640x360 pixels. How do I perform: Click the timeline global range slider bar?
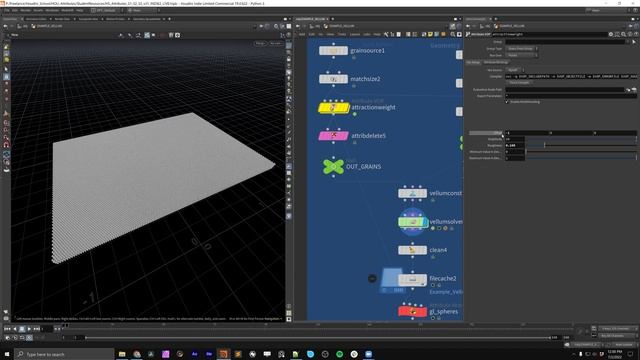point(317,338)
